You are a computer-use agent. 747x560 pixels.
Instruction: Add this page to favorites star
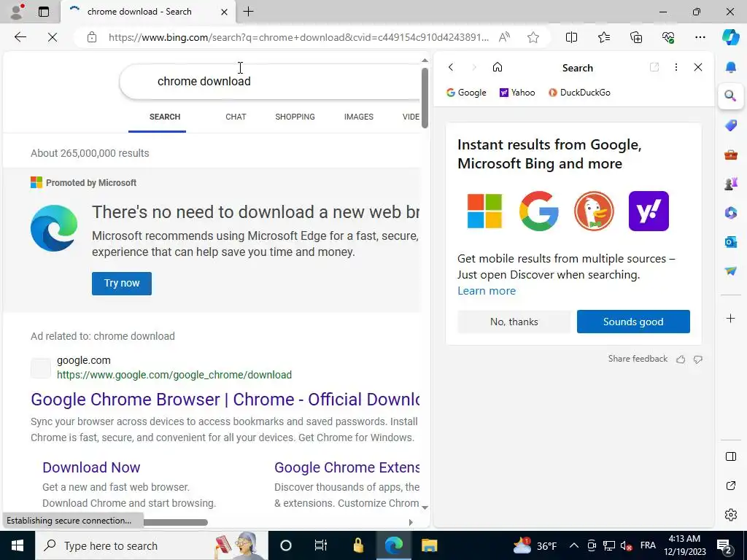coord(533,37)
